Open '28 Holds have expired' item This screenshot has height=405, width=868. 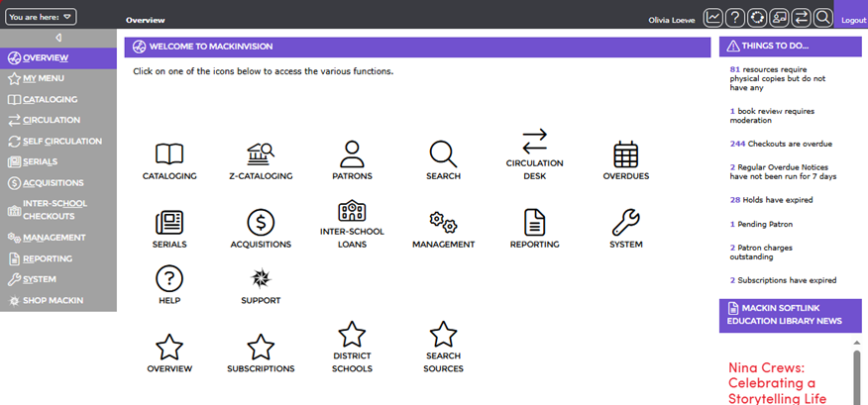pyautogui.click(x=771, y=200)
